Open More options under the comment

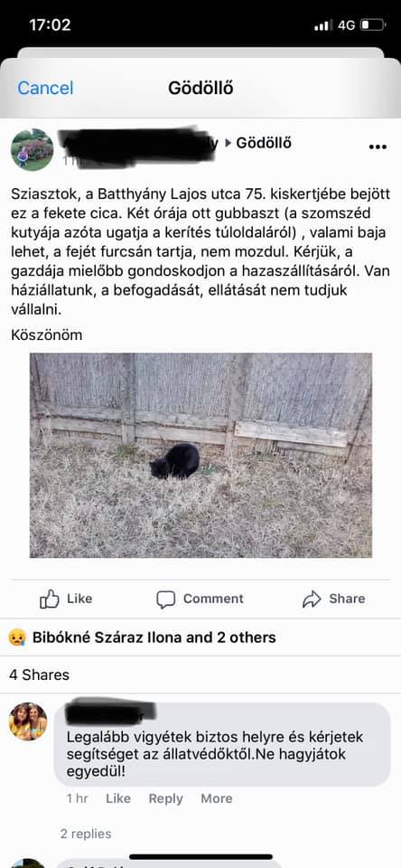tap(216, 798)
